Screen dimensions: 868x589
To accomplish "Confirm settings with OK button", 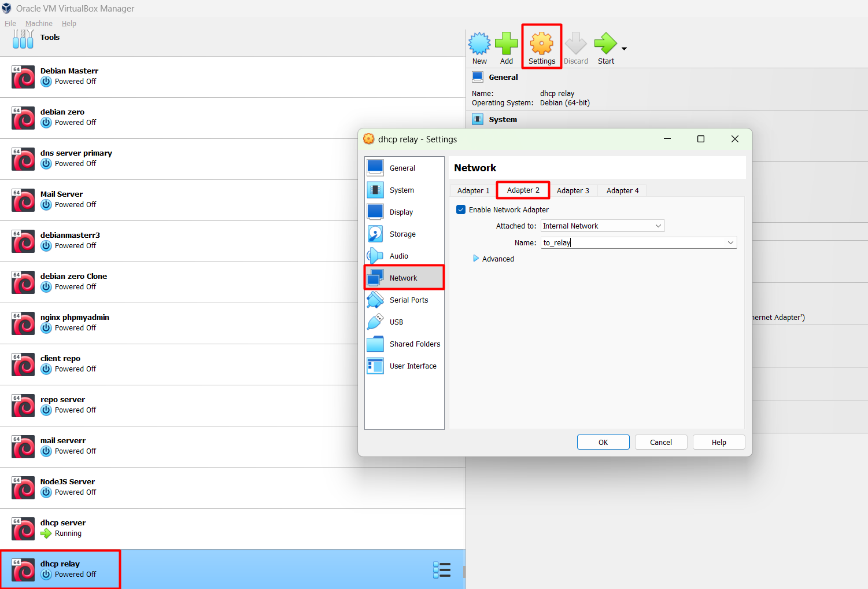I will 603,442.
